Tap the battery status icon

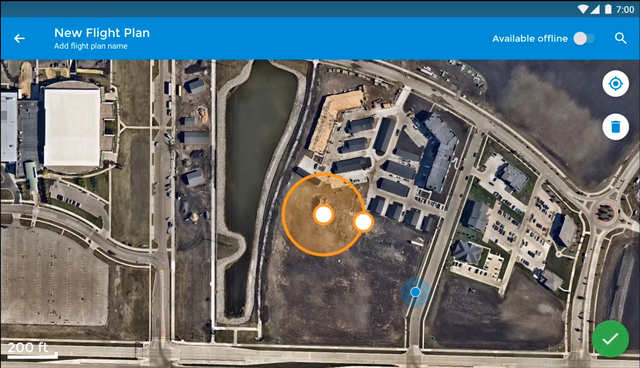[x=608, y=9]
